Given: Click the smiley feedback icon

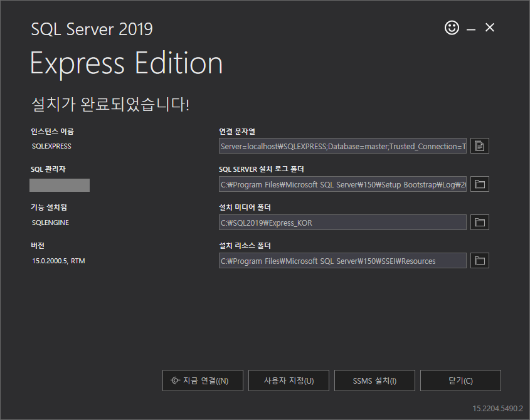Looking at the screenshot, I should click(x=452, y=28).
